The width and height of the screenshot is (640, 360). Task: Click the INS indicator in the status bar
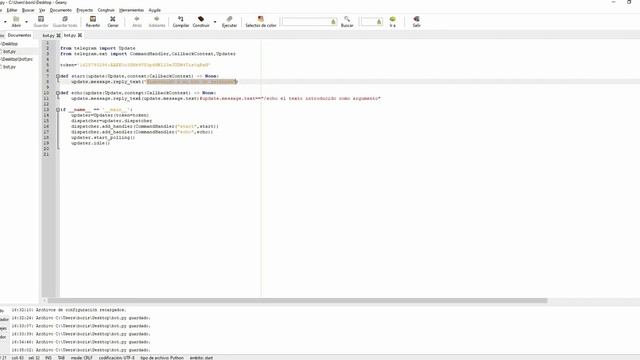(x=48, y=358)
